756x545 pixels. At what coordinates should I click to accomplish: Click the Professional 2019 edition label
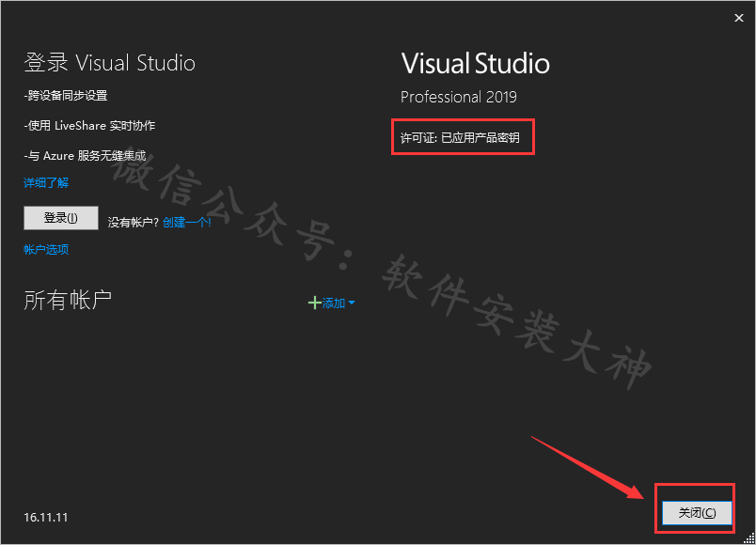458,97
